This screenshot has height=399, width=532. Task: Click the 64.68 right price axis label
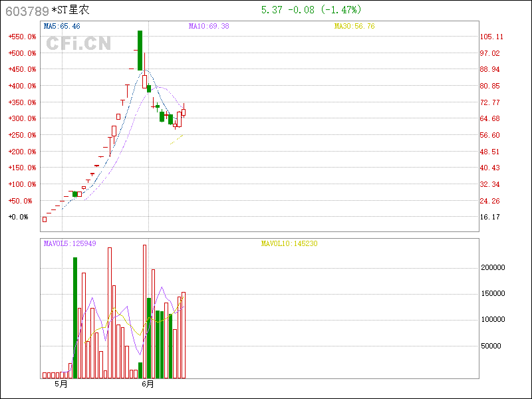click(490, 118)
